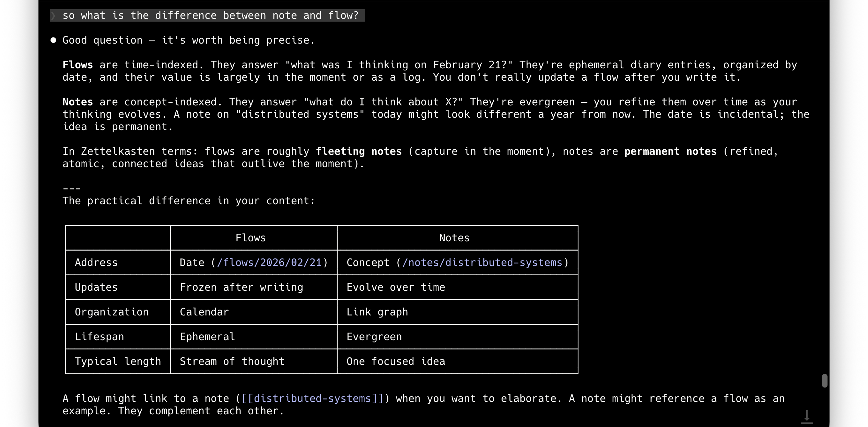Click the "Calendar" table cell
The width and height of the screenshot is (868, 427).
coord(204,312)
